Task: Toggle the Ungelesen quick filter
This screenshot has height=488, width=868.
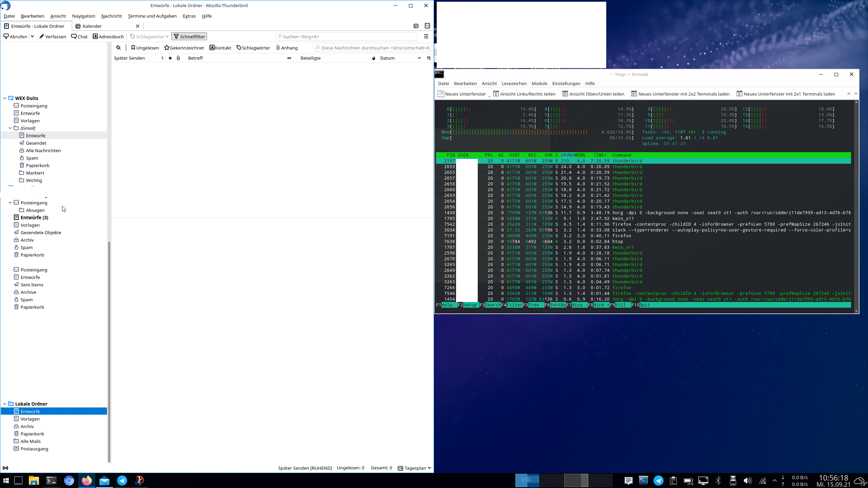Action: coord(145,48)
